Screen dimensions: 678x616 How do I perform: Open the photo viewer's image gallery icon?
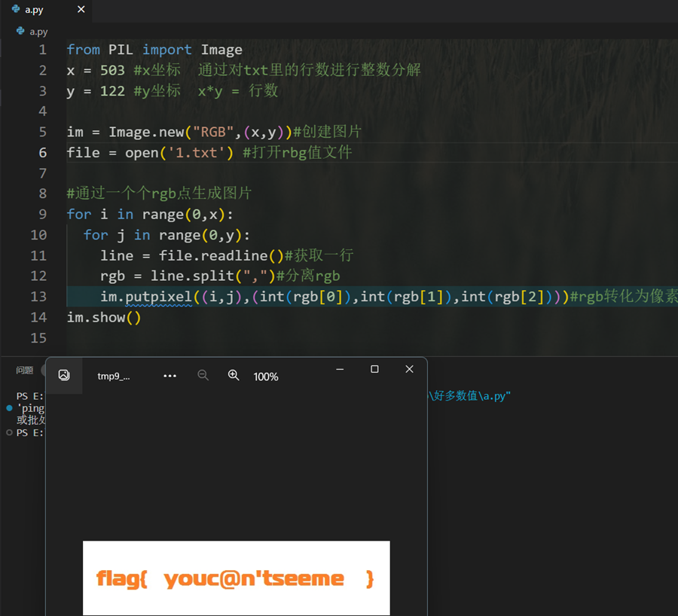pos(64,375)
